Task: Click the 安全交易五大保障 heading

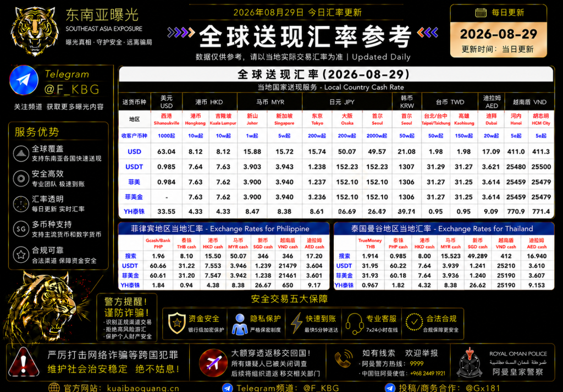Action: point(289,299)
